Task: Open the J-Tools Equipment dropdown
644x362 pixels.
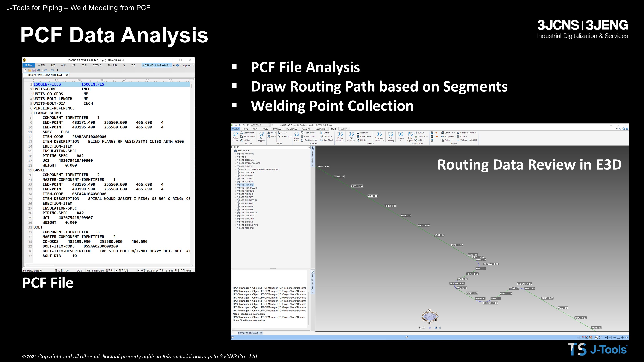Action: 448,136
